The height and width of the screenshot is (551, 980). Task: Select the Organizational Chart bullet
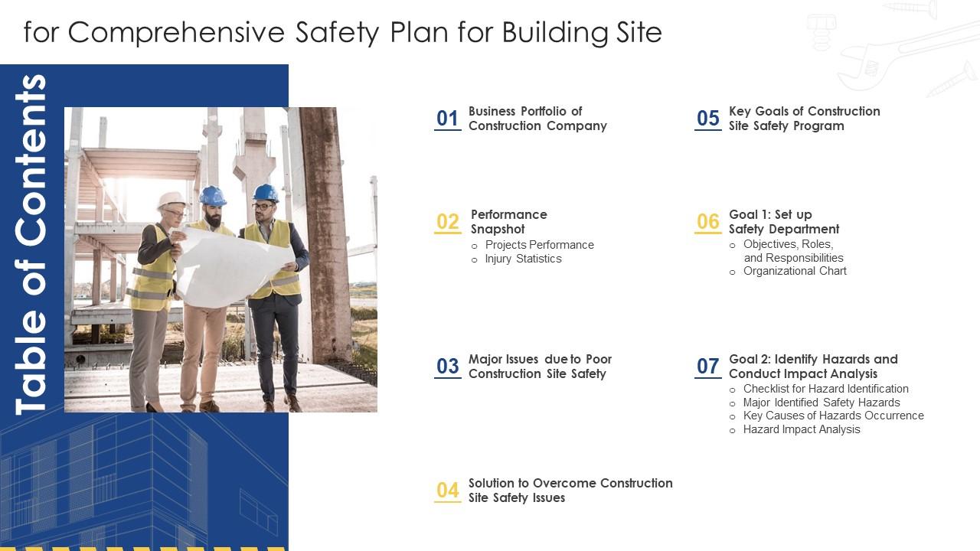click(x=795, y=271)
